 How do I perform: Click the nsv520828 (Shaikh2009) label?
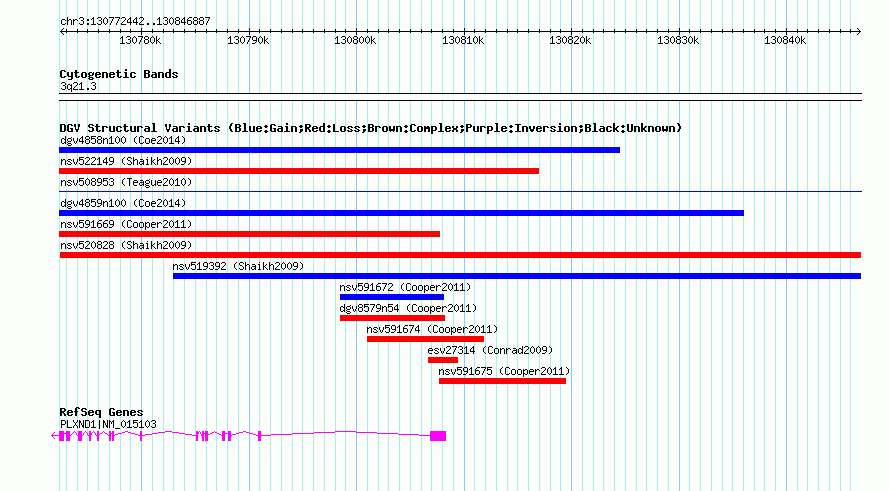point(126,245)
